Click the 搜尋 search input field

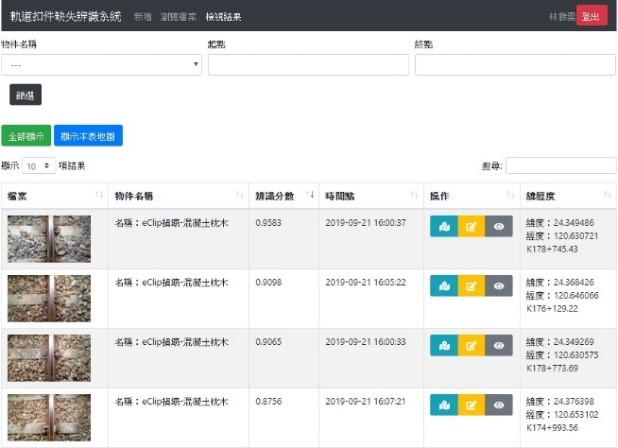(559, 166)
